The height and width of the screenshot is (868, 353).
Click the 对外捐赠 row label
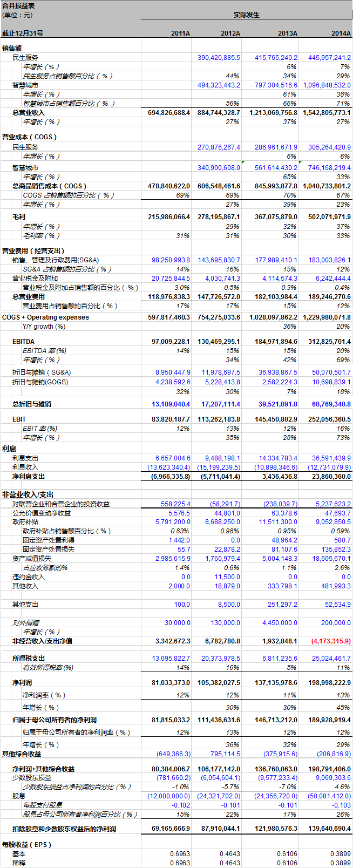25,623
